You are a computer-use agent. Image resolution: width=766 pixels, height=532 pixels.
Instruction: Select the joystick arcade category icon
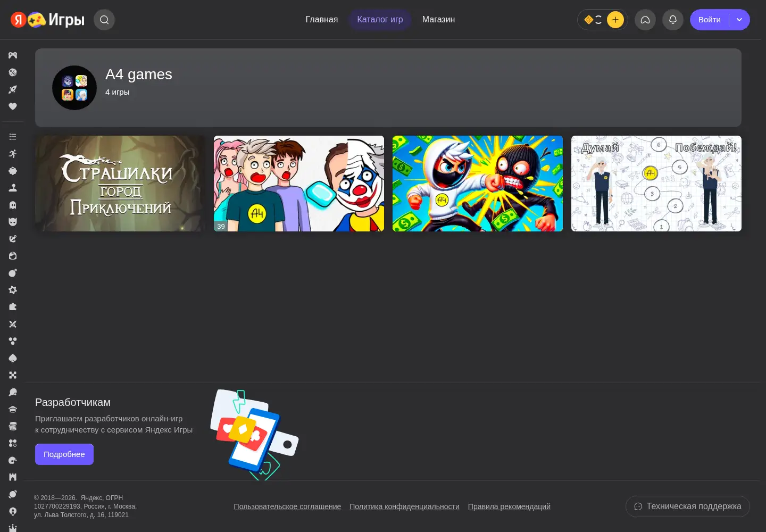tap(13, 188)
